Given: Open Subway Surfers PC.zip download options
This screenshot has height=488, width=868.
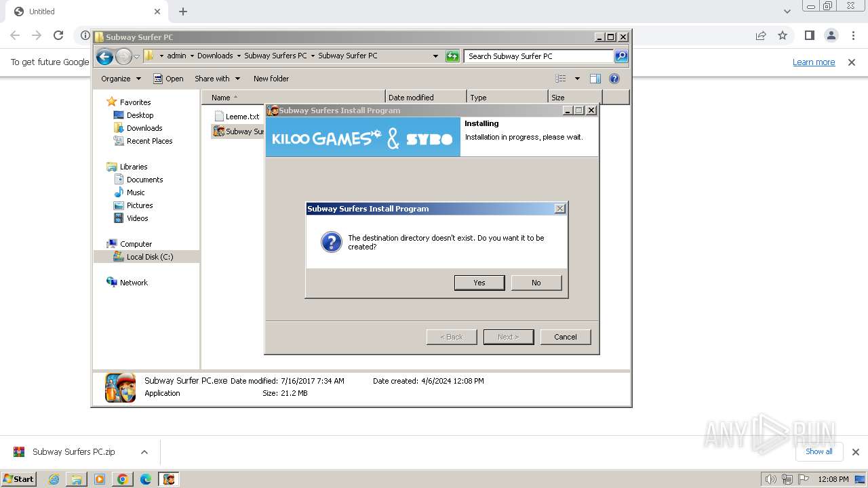Looking at the screenshot, I should click(x=144, y=452).
